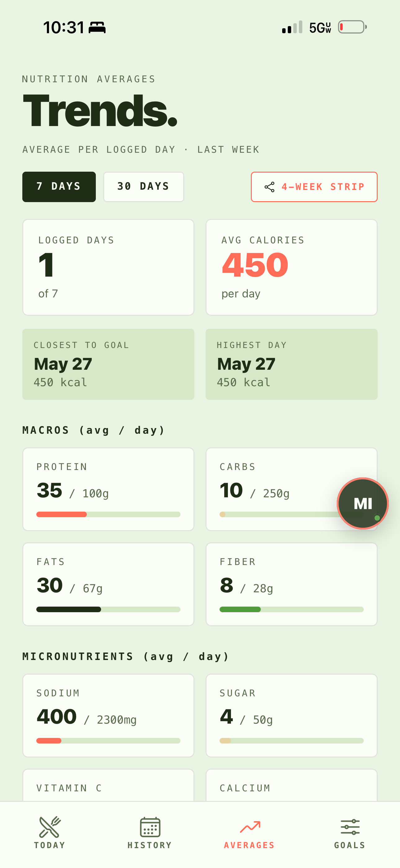400x868 pixels.
Task: Tap the Averages trend-line icon
Action: [x=250, y=827]
